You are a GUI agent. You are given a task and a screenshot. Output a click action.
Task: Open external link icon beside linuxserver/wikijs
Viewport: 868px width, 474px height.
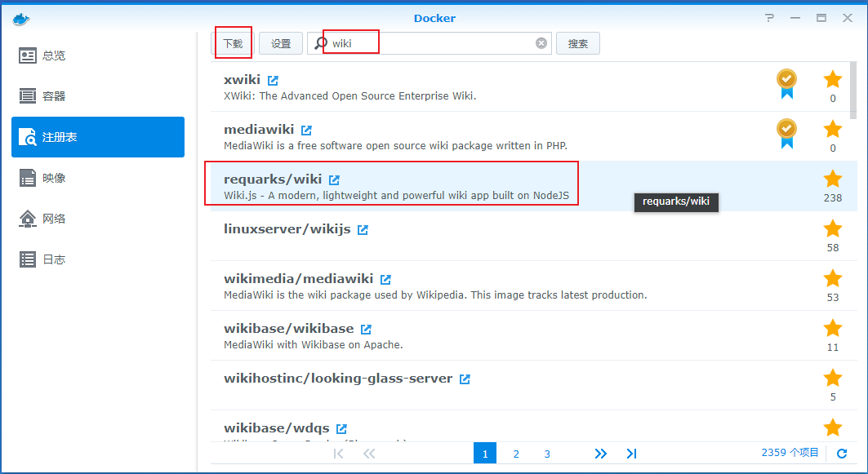(x=363, y=230)
